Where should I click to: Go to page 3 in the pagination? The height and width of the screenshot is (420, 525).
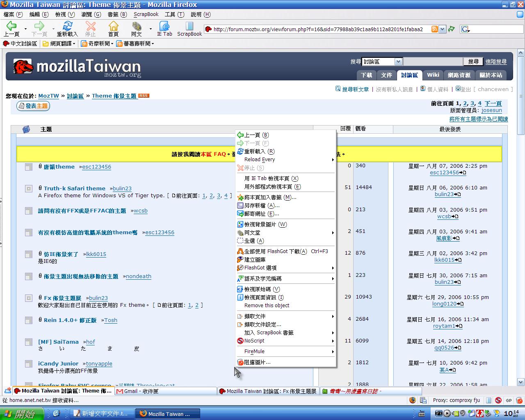click(472, 103)
